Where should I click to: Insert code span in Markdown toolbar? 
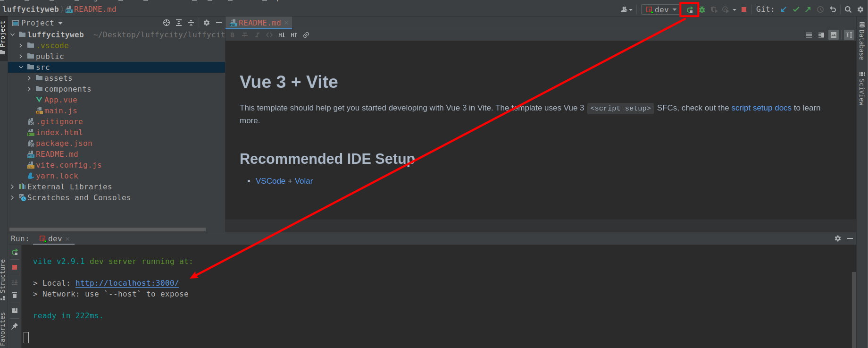(x=269, y=35)
